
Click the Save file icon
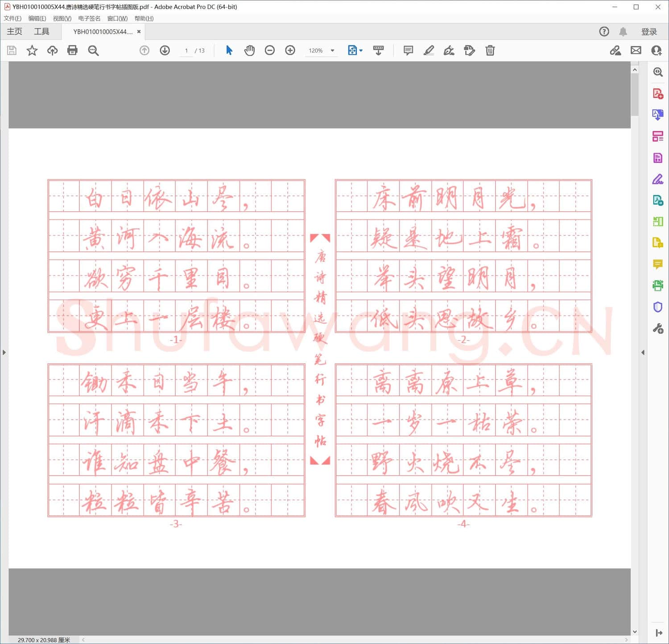point(12,50)
